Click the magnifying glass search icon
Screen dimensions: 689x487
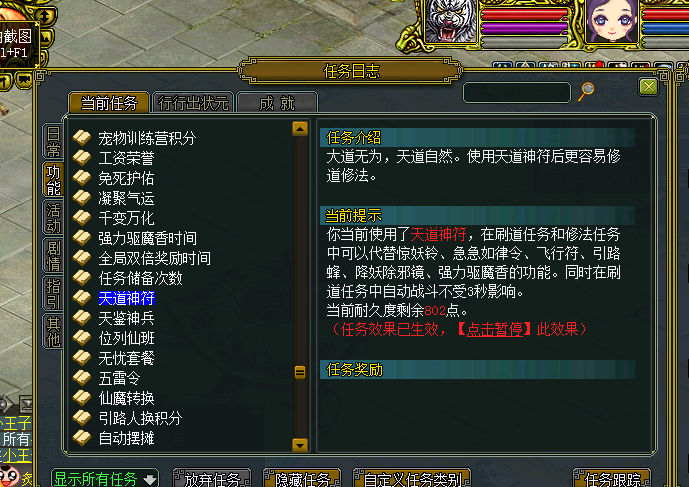586,91
